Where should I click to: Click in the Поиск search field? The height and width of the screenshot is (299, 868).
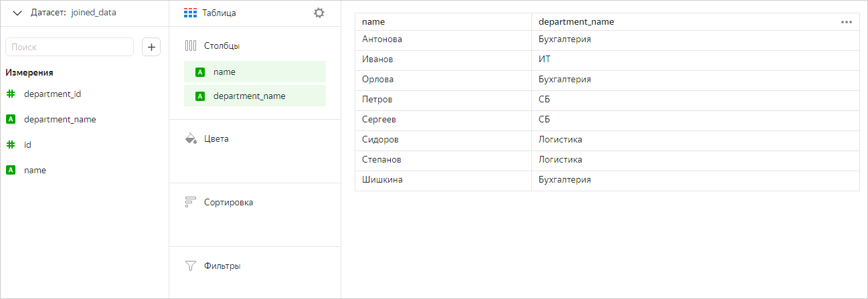click(x=70, y=47)
